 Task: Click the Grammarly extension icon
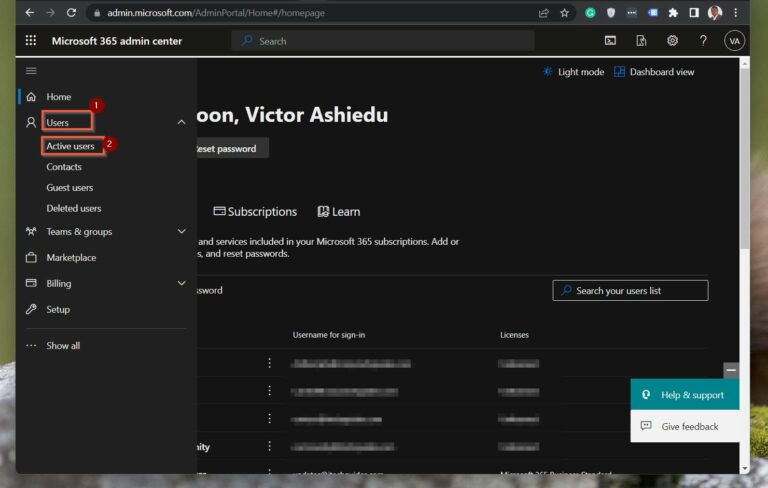click(x=590, y=13)
